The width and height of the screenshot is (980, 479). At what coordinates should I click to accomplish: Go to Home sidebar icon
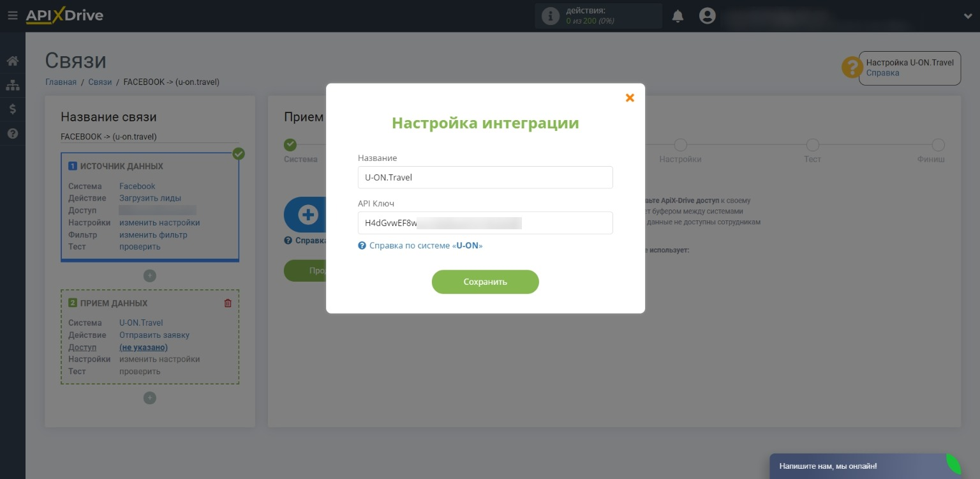(x=12, y=61)
